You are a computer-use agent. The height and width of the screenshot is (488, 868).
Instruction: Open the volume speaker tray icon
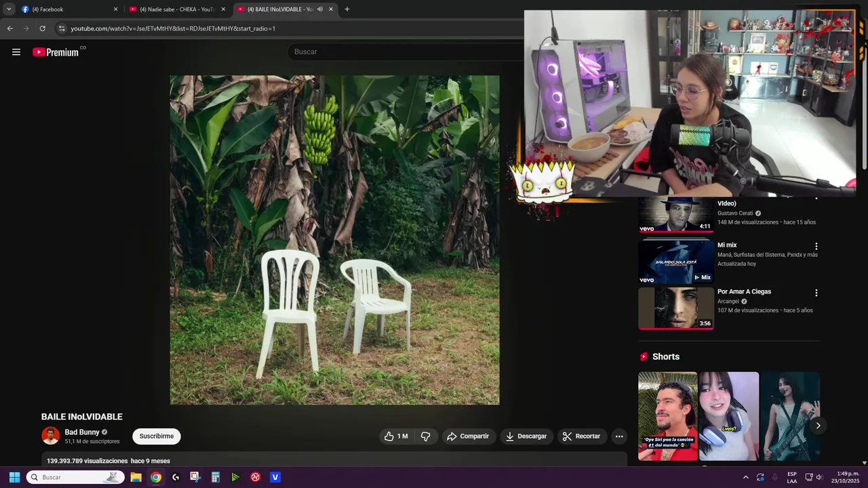[x=819, y=477]
